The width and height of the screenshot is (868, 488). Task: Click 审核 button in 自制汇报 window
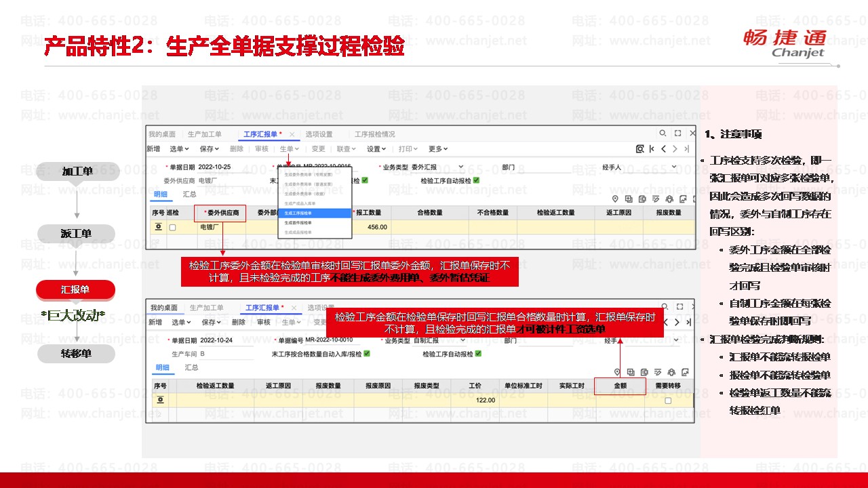pos(264,322)
